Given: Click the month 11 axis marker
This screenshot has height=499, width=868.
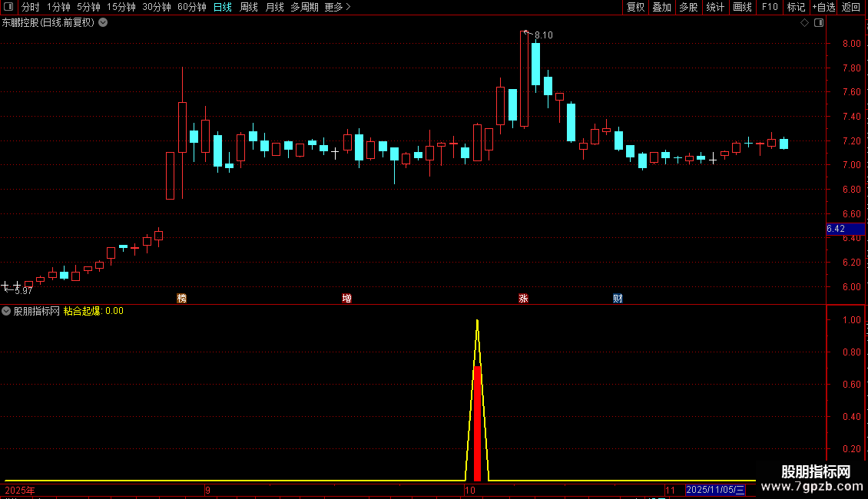Looking at the screenshot, I should point(670,490).
